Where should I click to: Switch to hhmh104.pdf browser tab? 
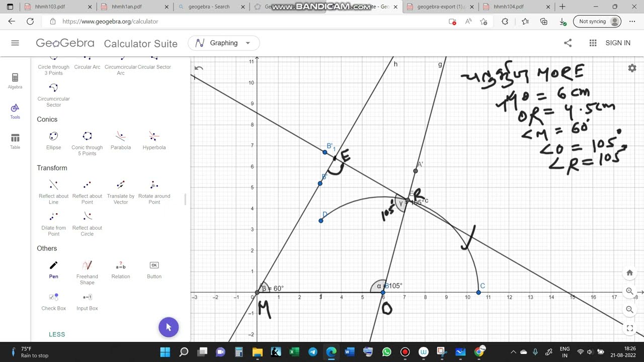pos(514,7)
